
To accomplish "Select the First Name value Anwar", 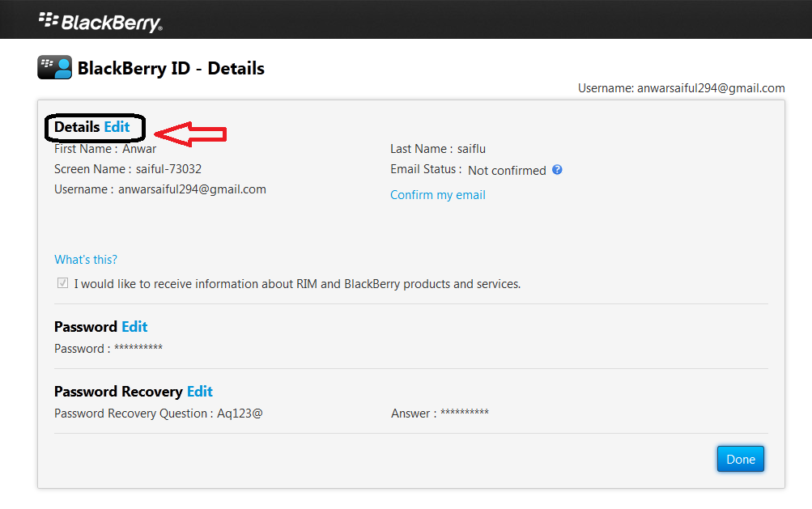I will (x=139, y=149).
